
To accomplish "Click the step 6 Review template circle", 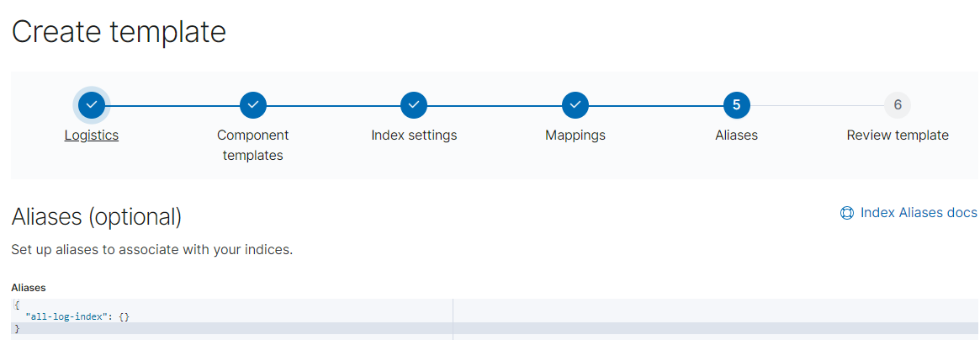I will click(898, 105).
